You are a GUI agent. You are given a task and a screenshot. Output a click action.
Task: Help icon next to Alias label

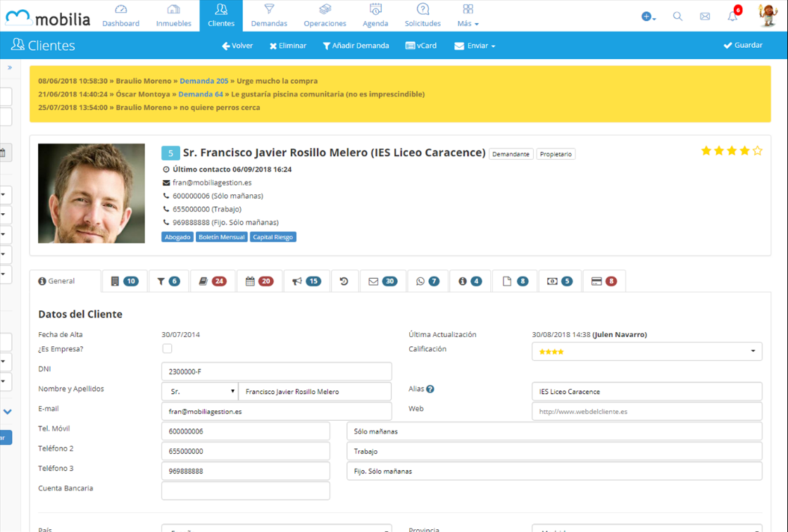(430, 389)
